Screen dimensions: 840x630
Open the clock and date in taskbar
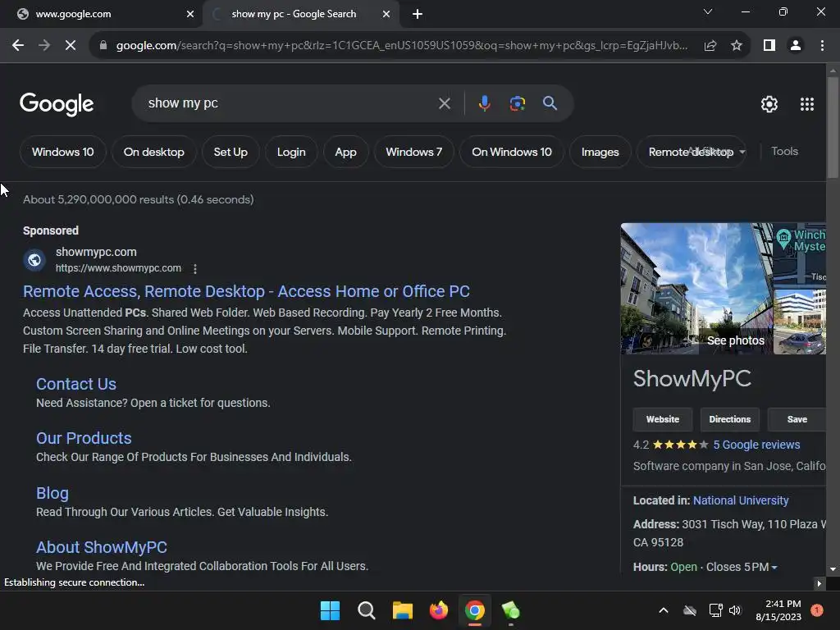click(x=778, y=610)
